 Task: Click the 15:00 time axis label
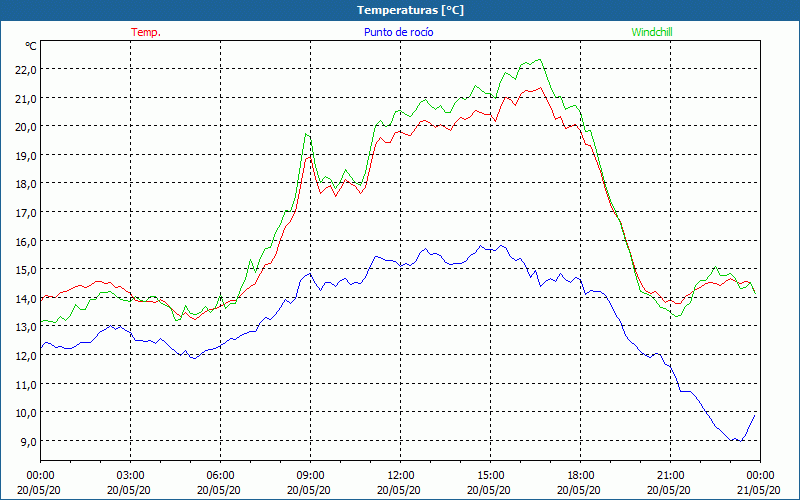click(x=490, y=476)
